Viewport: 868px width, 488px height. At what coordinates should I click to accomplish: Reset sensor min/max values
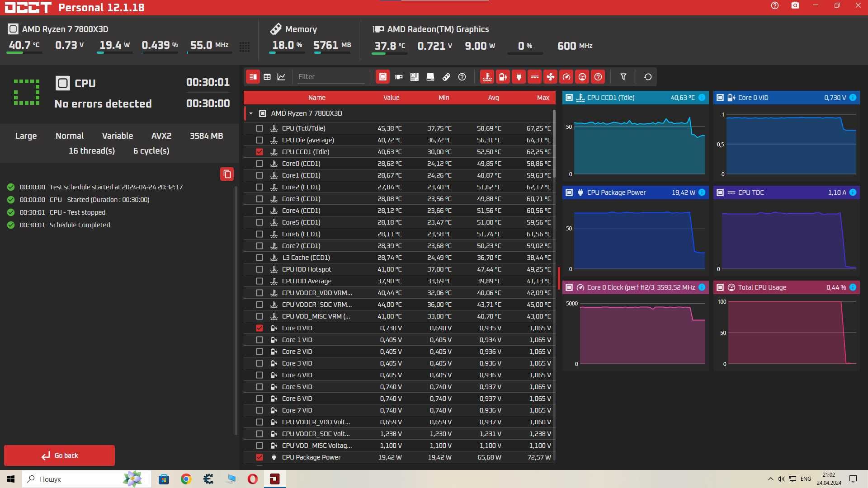click(648, 77)
